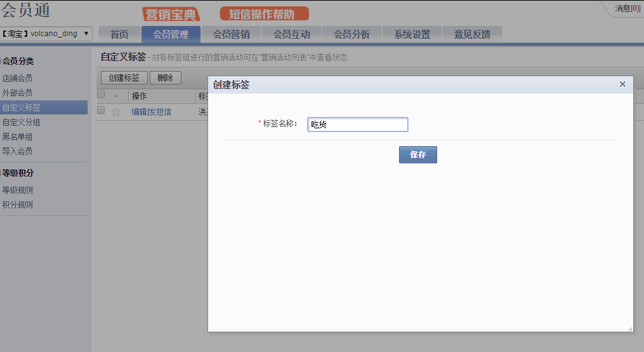Check the checkbox for the first tag row
Screen dimensions: 644x352
point(101,110)
